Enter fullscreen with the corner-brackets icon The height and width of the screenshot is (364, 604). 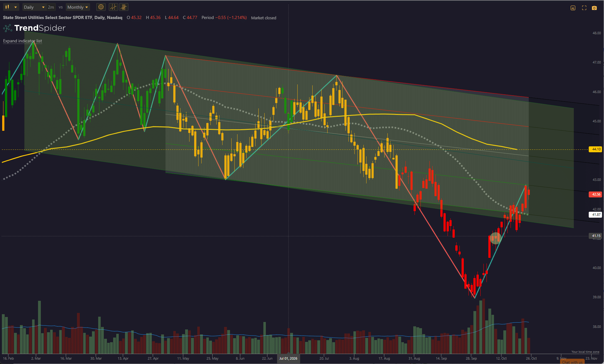click(584, 8)
